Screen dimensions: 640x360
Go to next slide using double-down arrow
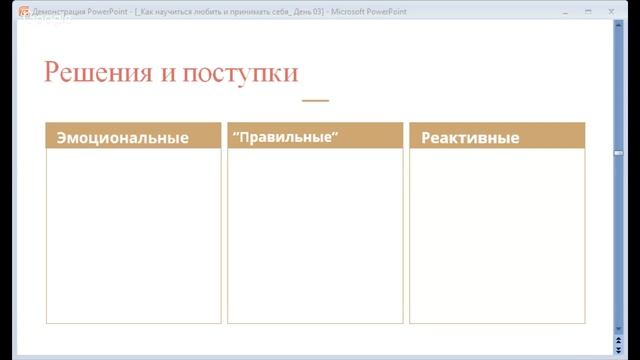point(619,350)
